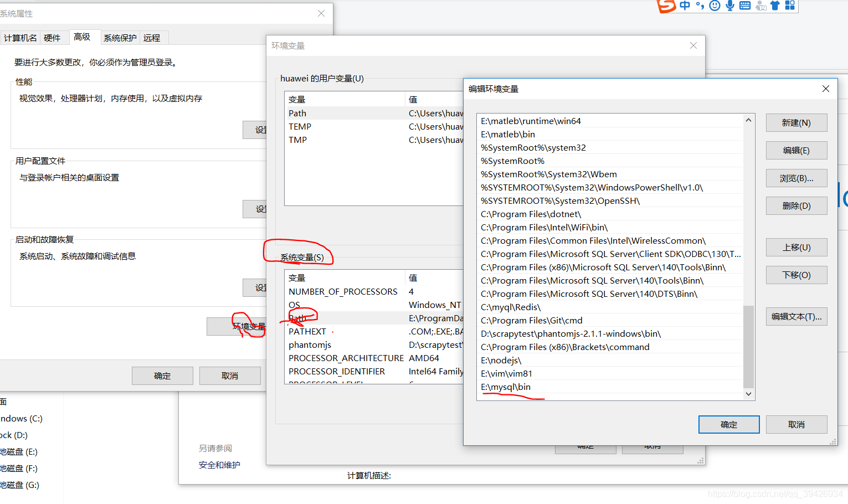Switch to the 计算机名 tab
This screenshot has width=848, height=504.
(20, 38)
